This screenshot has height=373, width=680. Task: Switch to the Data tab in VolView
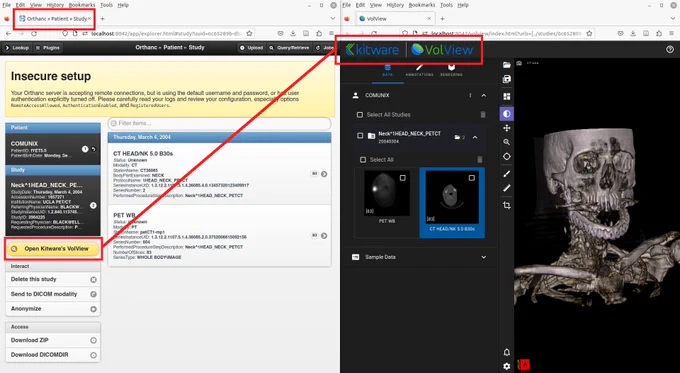pos(387,70)
